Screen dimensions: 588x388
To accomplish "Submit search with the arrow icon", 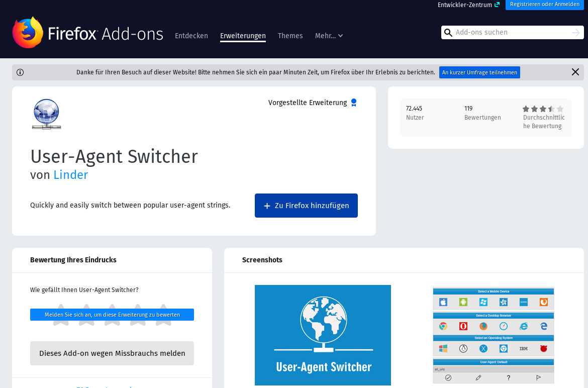I will 575,33.
